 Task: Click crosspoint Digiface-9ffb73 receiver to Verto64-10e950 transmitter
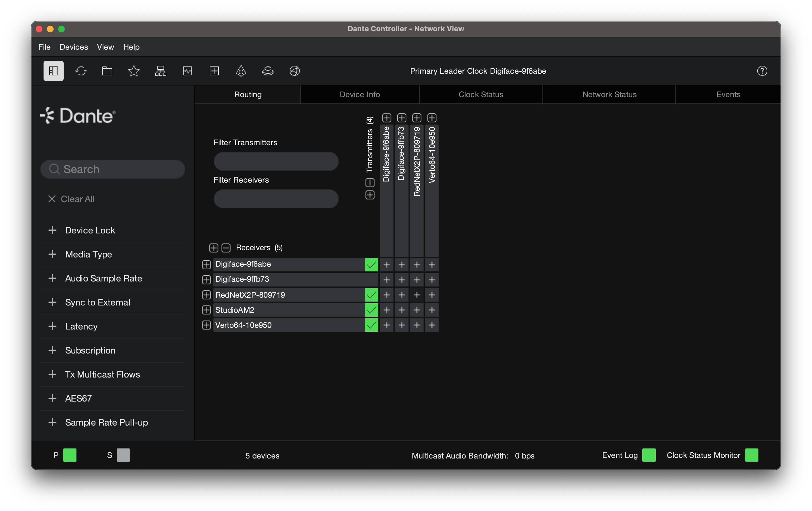coord(432,280)
